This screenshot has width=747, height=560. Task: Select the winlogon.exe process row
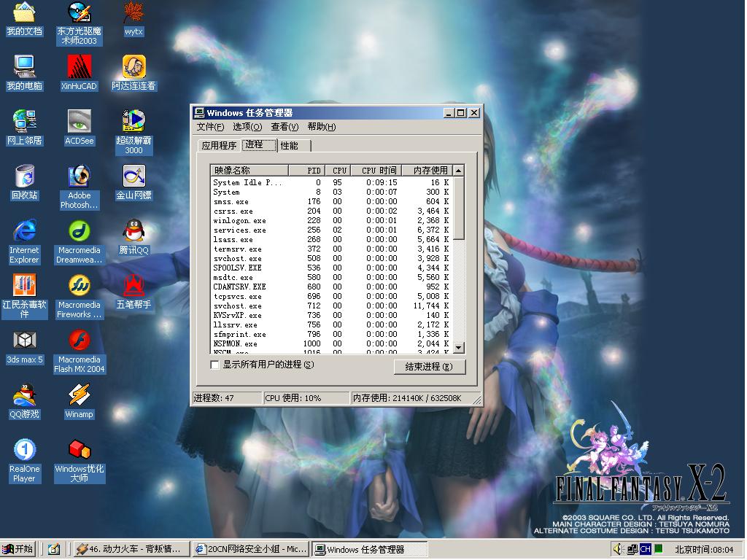(332, 220)
